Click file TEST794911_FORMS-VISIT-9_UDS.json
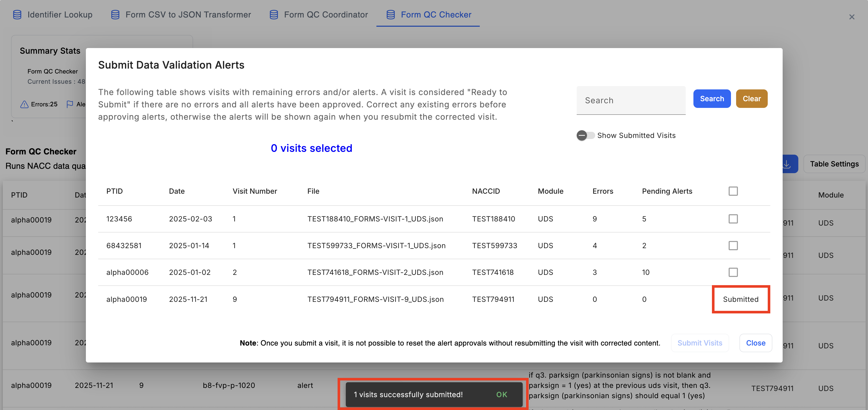 coord(375,299)
